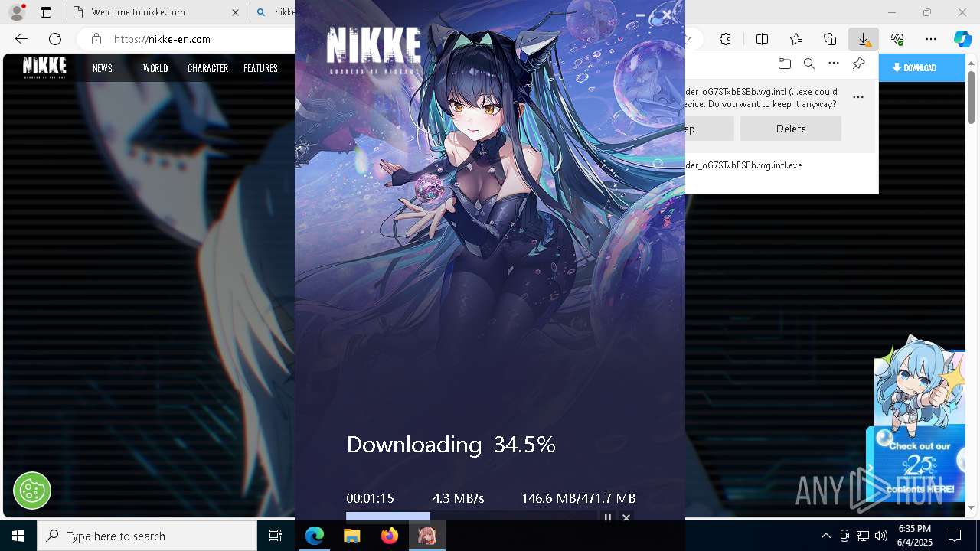
Task: Open more actions for blocked exe download
Action: [858, 97]
